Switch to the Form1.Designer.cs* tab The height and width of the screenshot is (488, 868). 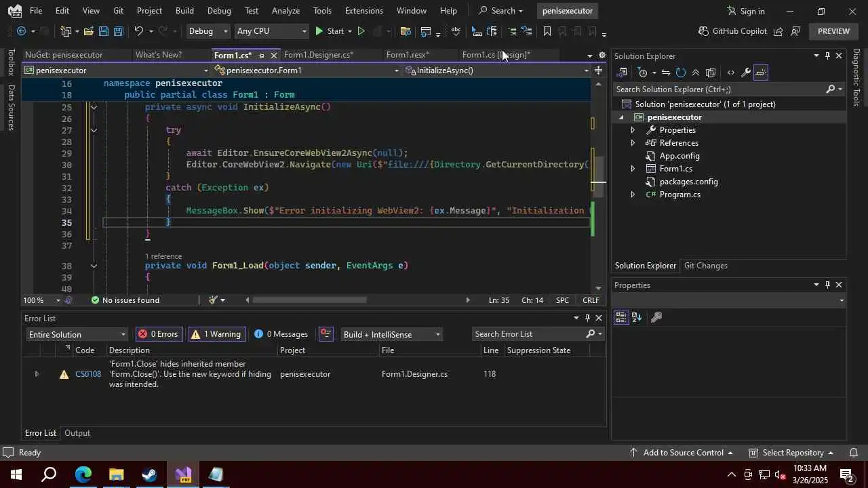tap(319, 55)
